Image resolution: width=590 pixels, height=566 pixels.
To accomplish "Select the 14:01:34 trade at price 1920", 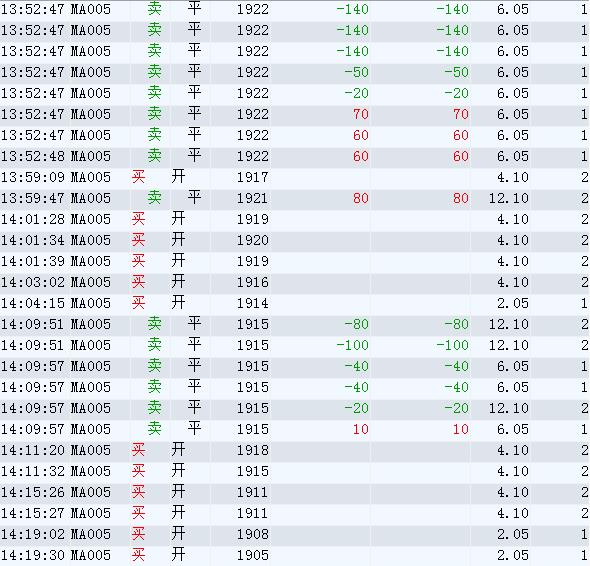I will coord(295,240).
